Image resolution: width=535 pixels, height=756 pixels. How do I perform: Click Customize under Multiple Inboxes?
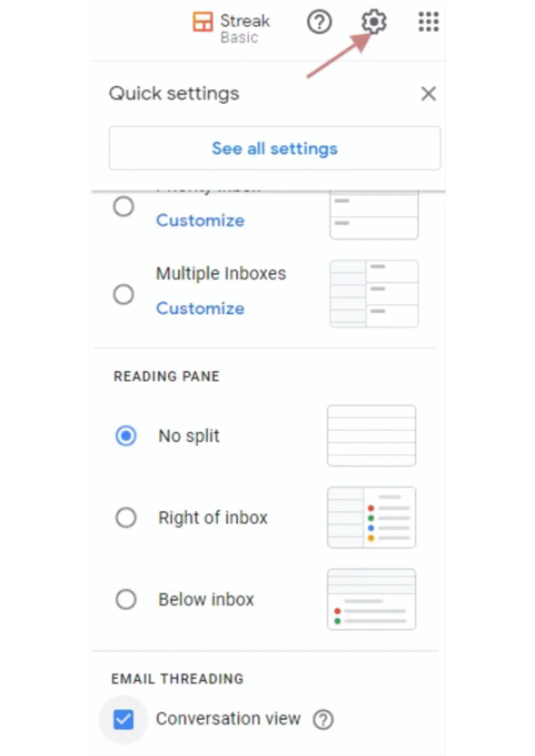coord(200,308)
